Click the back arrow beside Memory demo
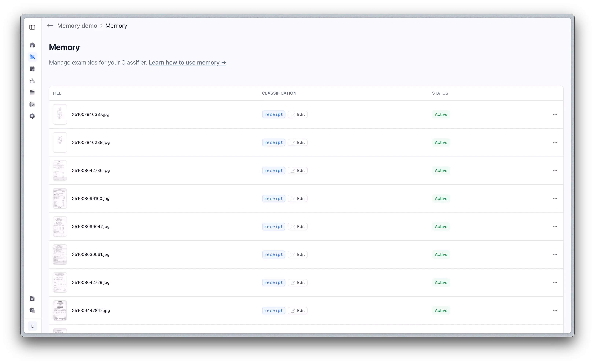The height and width of the screenshot is (364, 595). (50, 26)
